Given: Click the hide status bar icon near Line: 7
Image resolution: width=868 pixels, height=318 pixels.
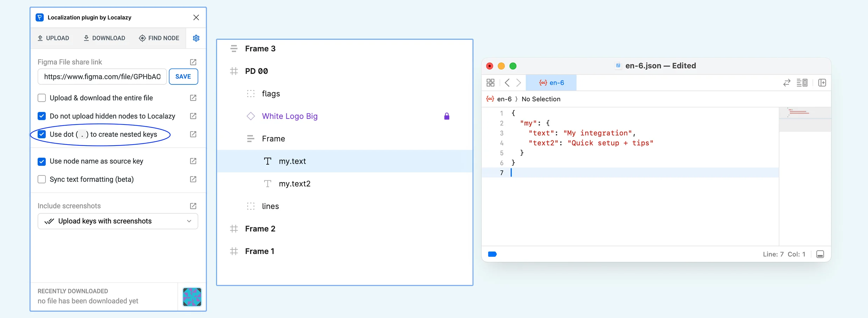Looking at the screenshot, I should pos(821,254).
